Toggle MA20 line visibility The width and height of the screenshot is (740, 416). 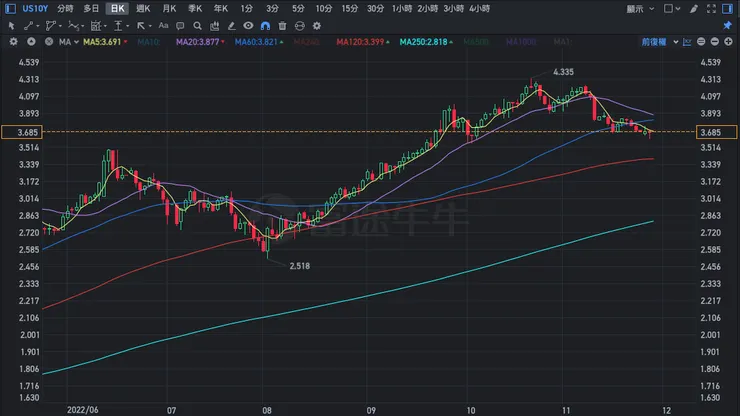click(200, 42)
